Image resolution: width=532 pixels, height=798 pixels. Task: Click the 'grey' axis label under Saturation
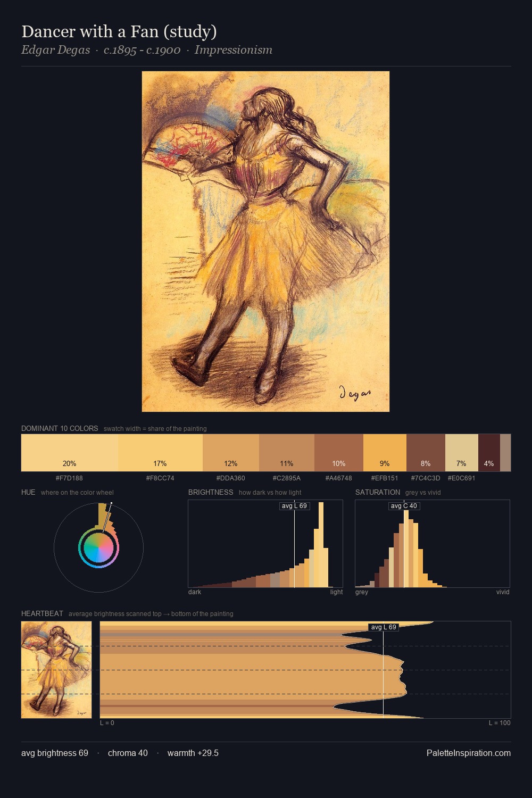[x=362, y=592]
